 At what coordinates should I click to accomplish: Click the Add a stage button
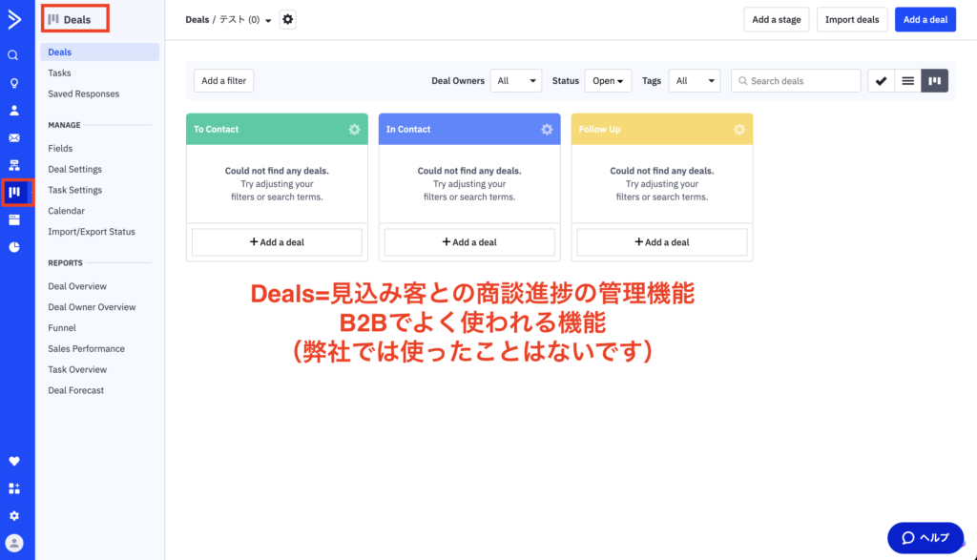pos(777,19)
